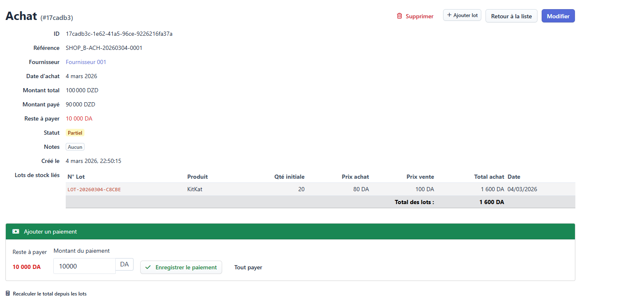Open the Fournisseur 001 supplier link
The height and width of the screenshot is (298, 644).
86,62
